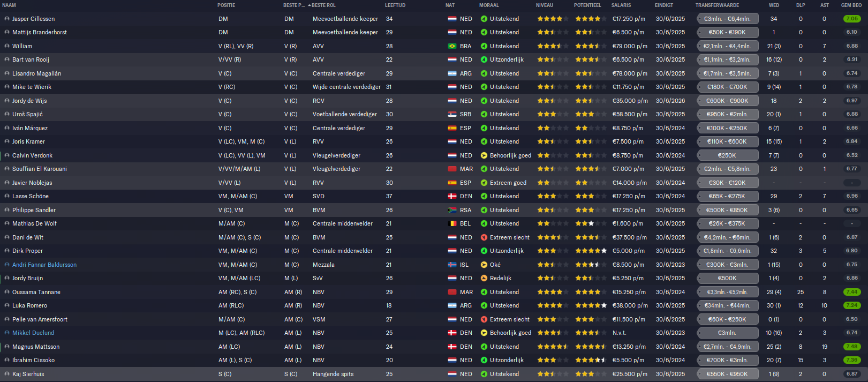Click the Argentina flag in Luka Romero's row
Screen dimensions: 868x382
pyautogui.click(x=452, y=305)
